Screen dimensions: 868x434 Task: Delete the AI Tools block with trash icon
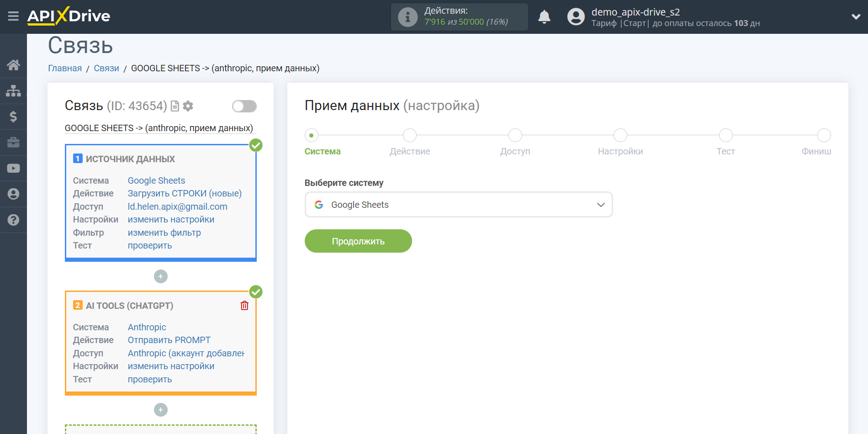[244, 306]
